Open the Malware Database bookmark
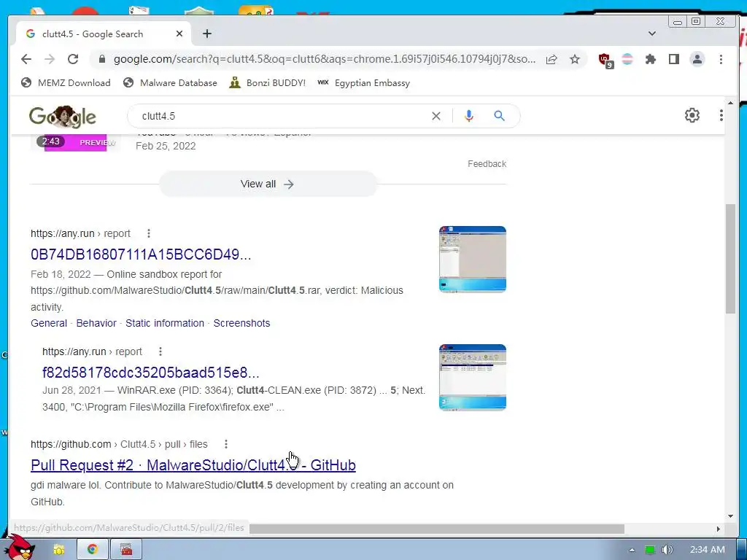This screenshot has height=560, width=747. 170,83
